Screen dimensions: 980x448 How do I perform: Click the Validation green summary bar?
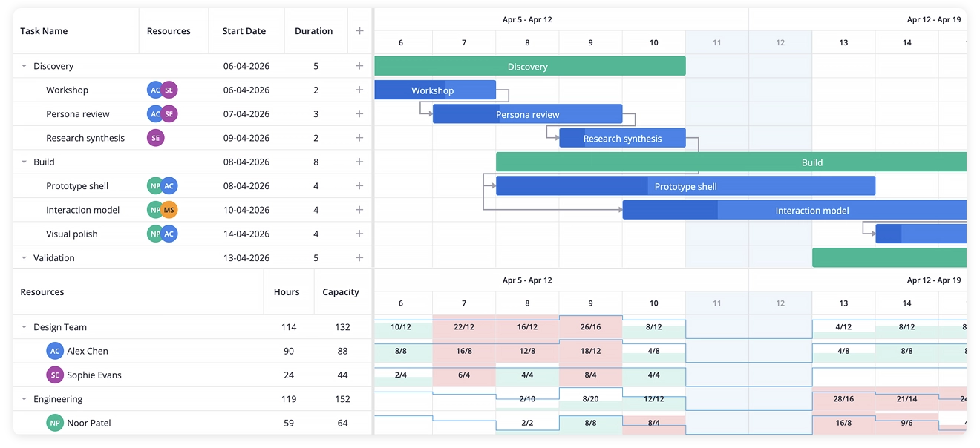click(889, 258)
